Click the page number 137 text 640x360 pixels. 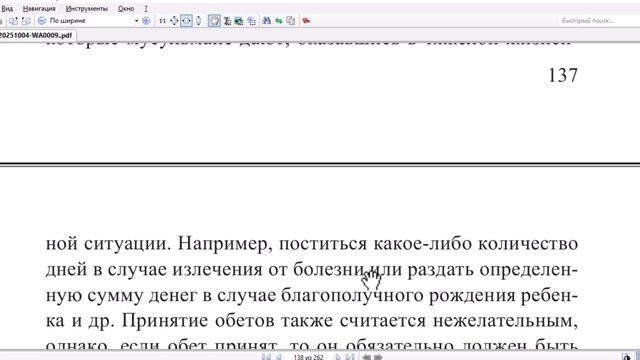(563, 76)
